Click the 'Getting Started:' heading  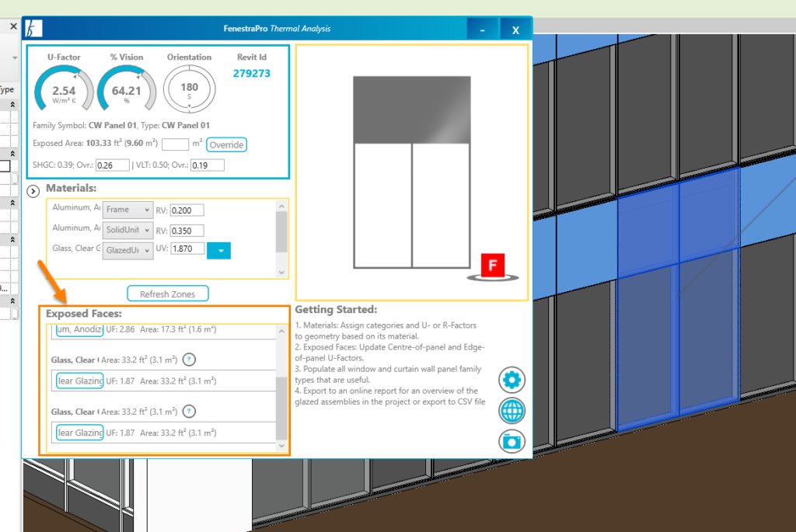336,309
